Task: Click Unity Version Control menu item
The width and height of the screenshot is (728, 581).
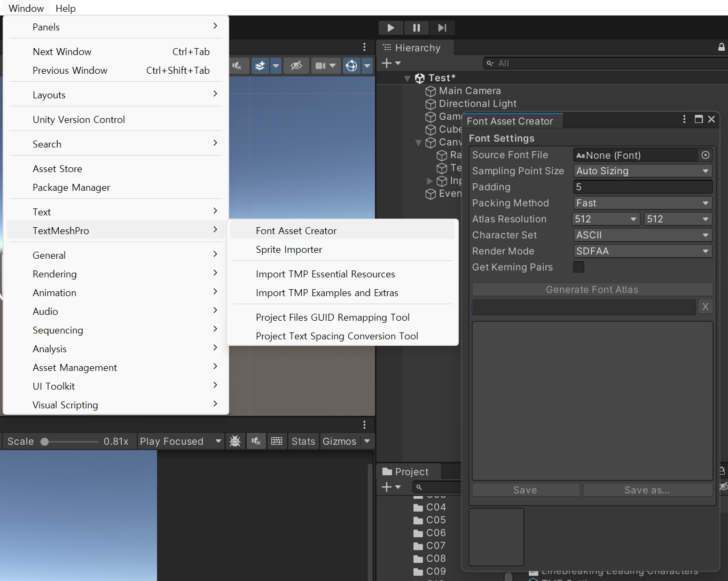Action: point(116,120)
